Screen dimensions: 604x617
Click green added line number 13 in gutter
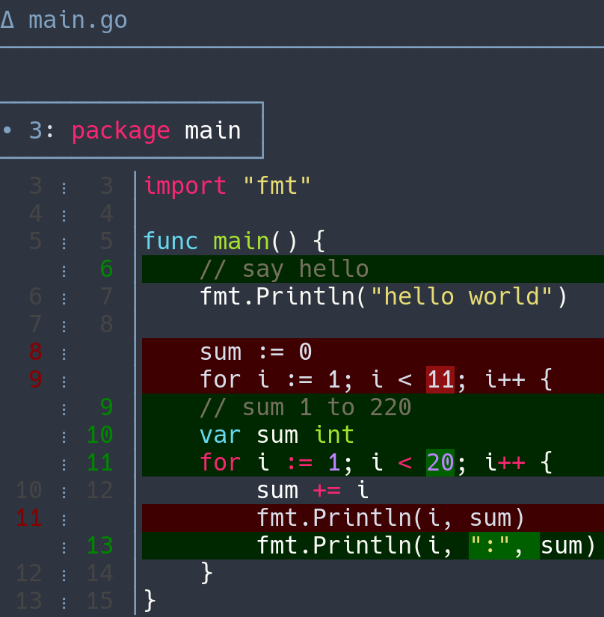(x=100, y=545)
